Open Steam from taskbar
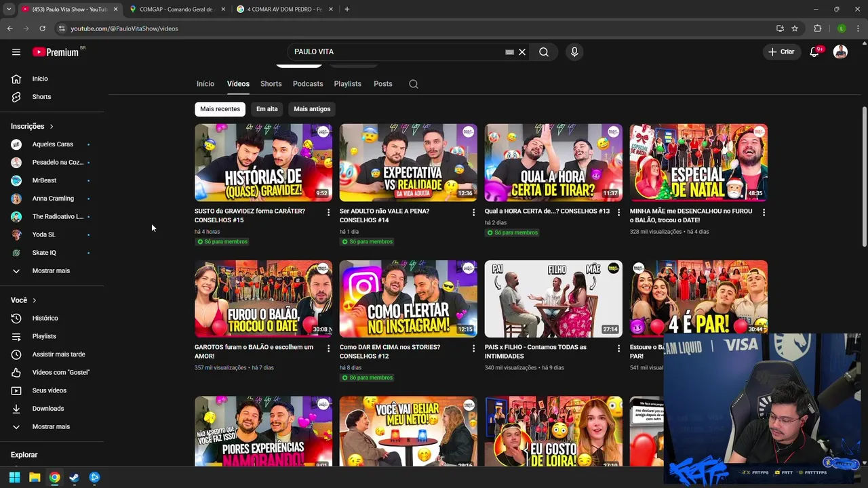 click(x=74, y=477)
